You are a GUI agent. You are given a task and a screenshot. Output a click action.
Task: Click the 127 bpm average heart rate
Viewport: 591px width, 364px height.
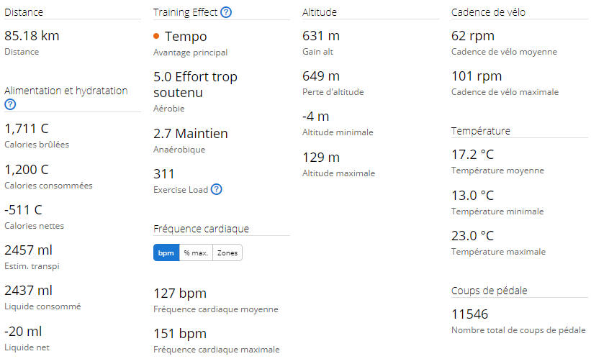180,294
